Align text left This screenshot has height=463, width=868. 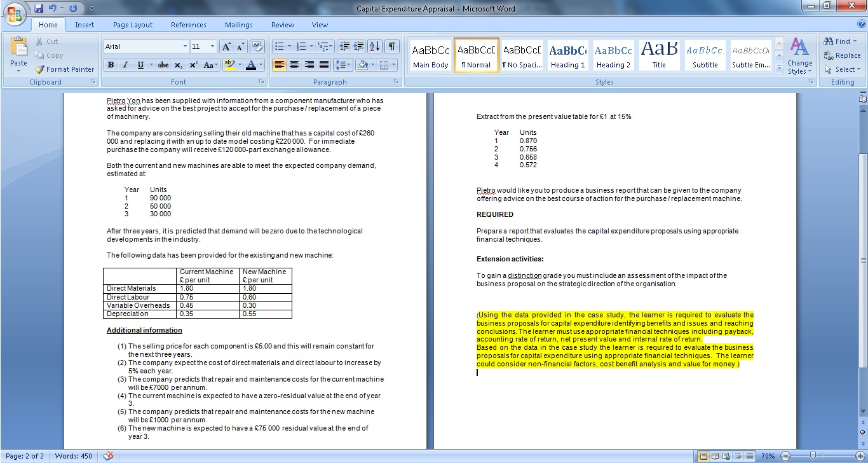click(279, 65)
